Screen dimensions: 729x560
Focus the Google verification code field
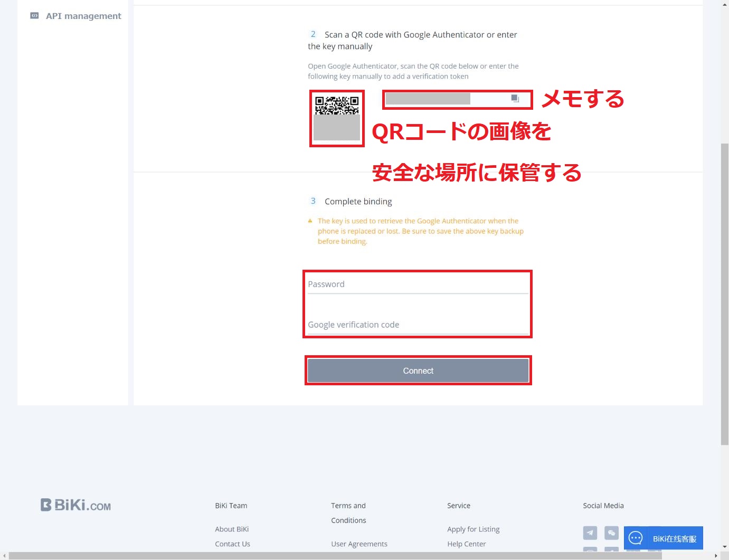pos(418,325)
